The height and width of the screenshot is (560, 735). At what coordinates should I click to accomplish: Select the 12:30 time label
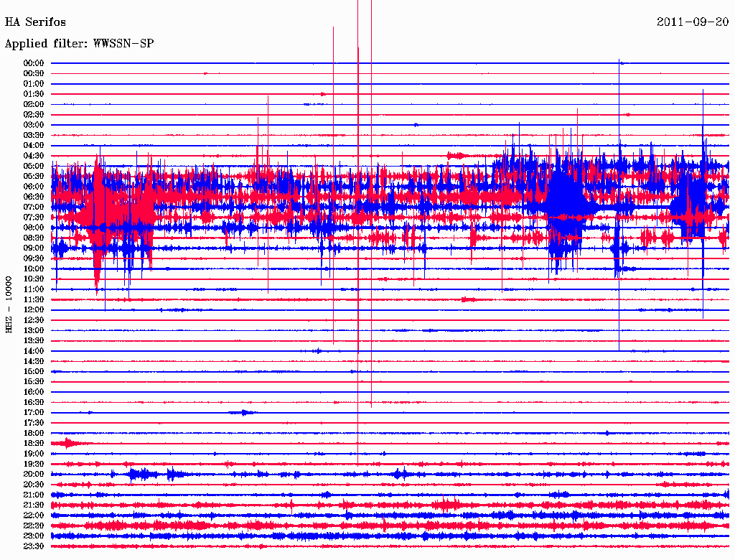click(x=34, y=320)
